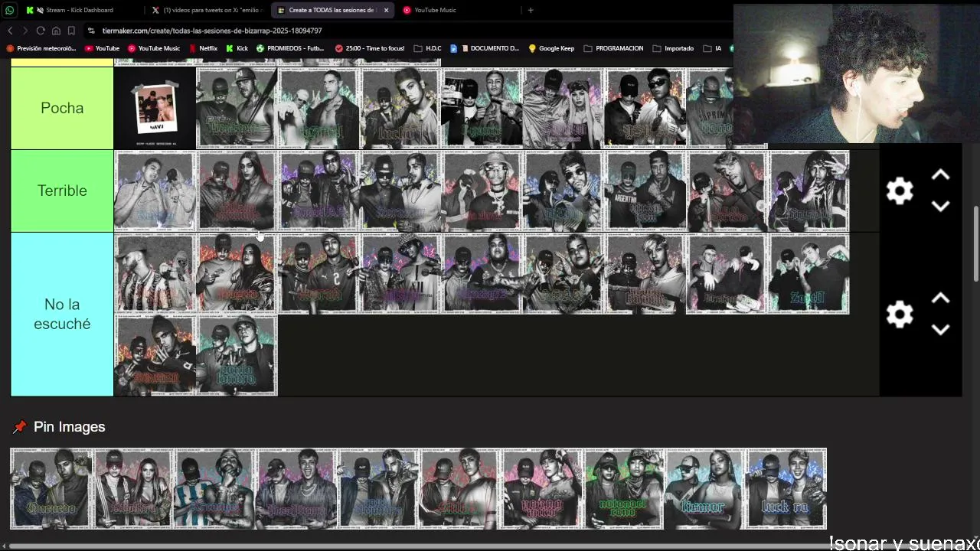Move the No la escuché tier down

point(940,329)
